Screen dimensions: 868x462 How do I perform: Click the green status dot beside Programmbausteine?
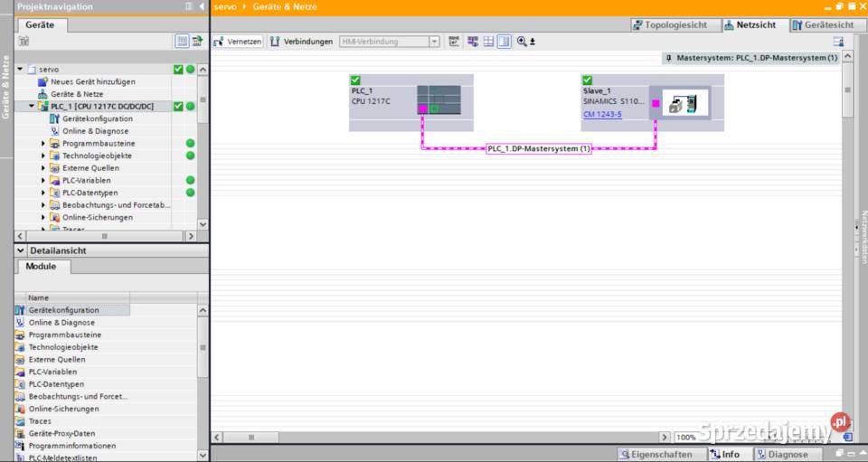[x=191, y=144]
